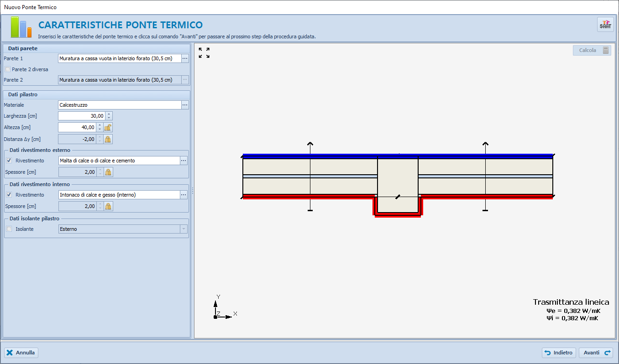Viewport: 619px width, 364px height.
Task: Browse external Rivestimento material ellipsis
Action: pos(184,161)
